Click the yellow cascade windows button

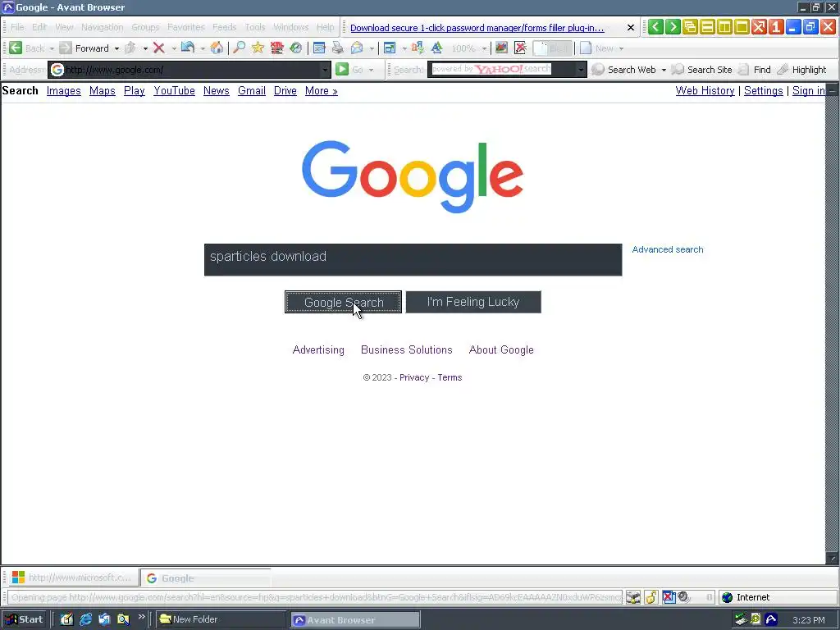click(x=690, y=27)
